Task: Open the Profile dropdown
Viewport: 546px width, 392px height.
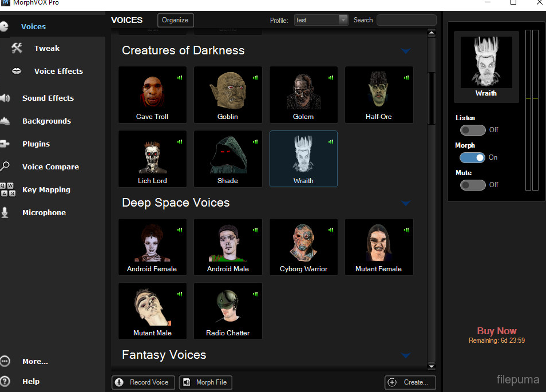Action: tap(343, 20)
